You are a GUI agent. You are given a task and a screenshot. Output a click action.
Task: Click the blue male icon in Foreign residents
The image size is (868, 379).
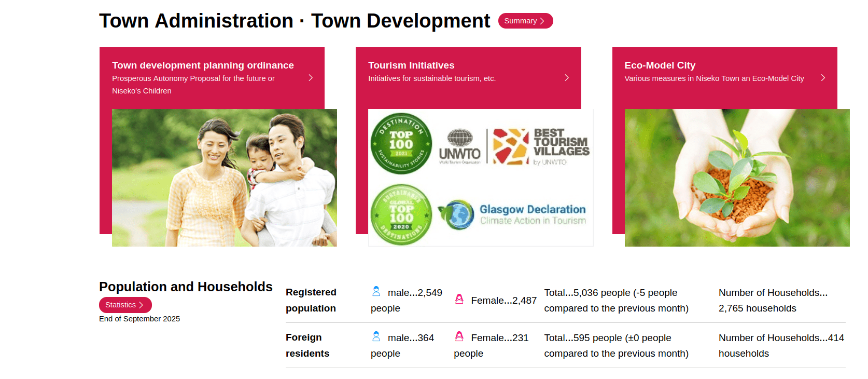click(x=376, y=337)
